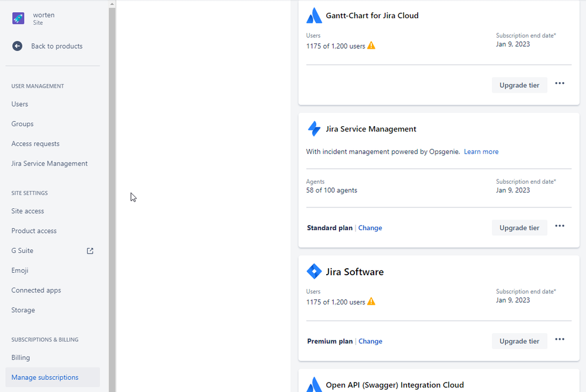Select Manage subscriptions in sidebar
The width and height of the screenshot is (586, 392).
53,377
